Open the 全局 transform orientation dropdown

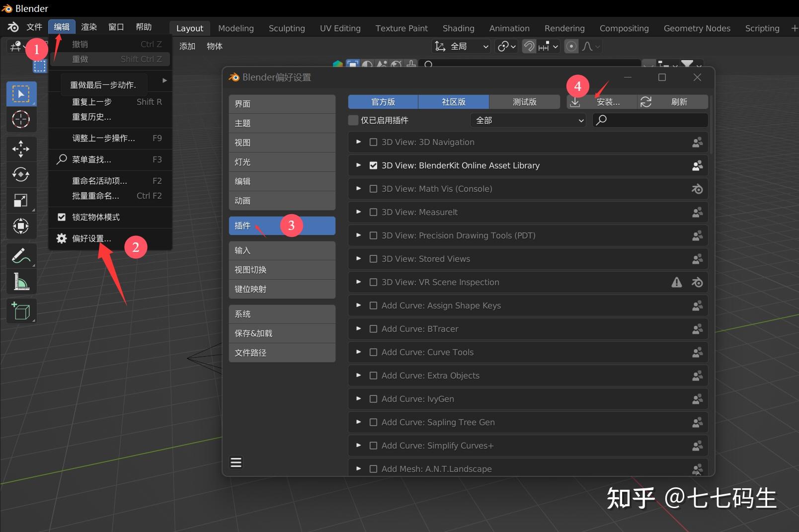pos(460,46)
